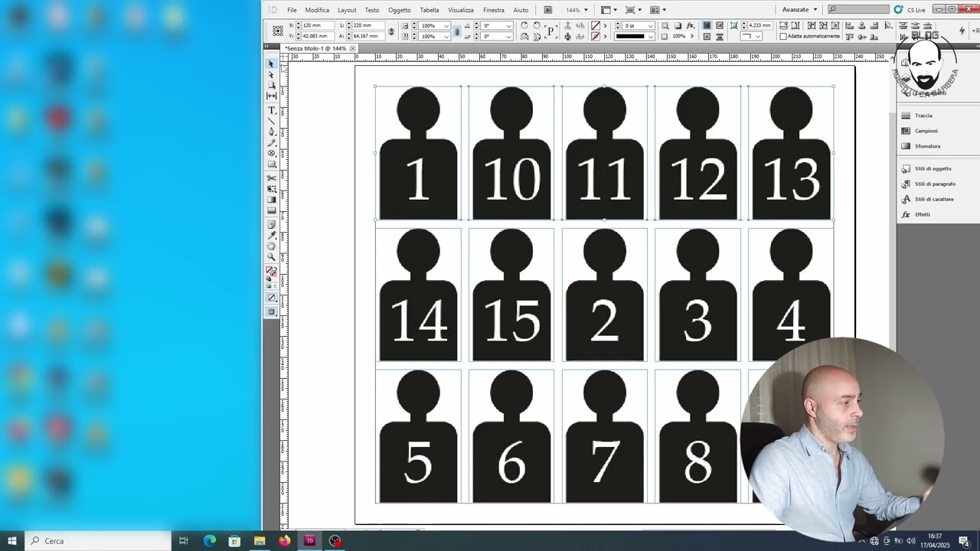Screen dimensions: 980x551
Task: Select the Pen tool
Action: click(271, 132)
